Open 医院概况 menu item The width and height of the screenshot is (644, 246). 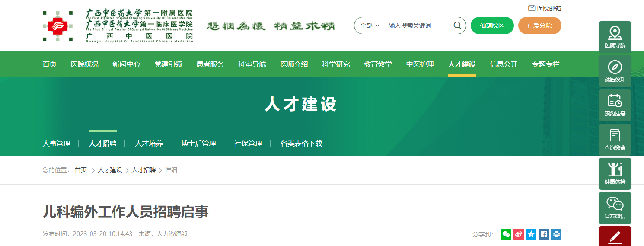(x=85, y=64)
